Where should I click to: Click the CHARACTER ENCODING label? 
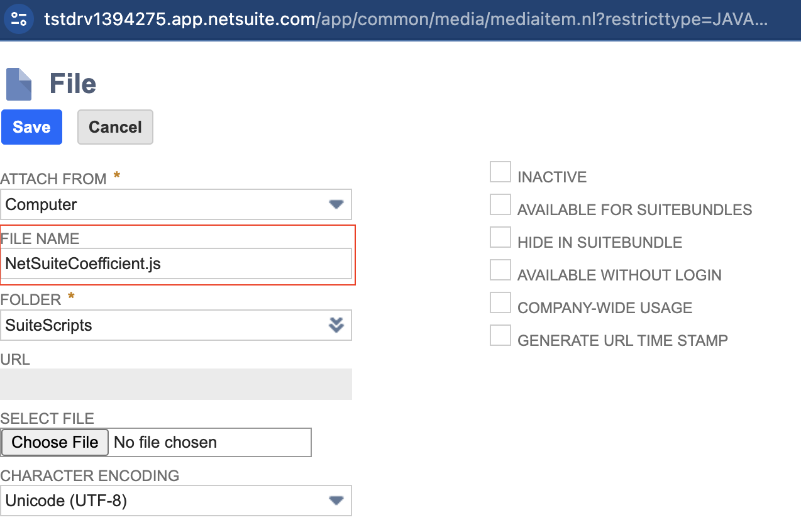(x=90, y=476)
